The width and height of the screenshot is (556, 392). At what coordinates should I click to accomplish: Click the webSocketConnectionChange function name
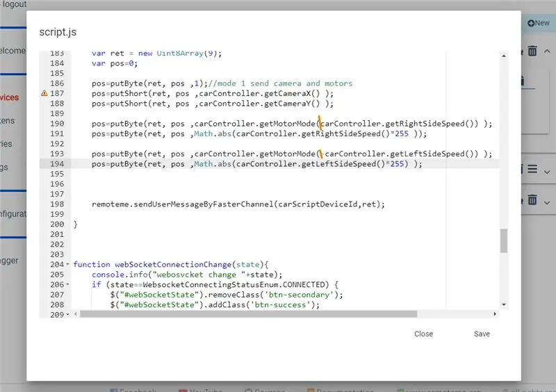tap(173, 265)
